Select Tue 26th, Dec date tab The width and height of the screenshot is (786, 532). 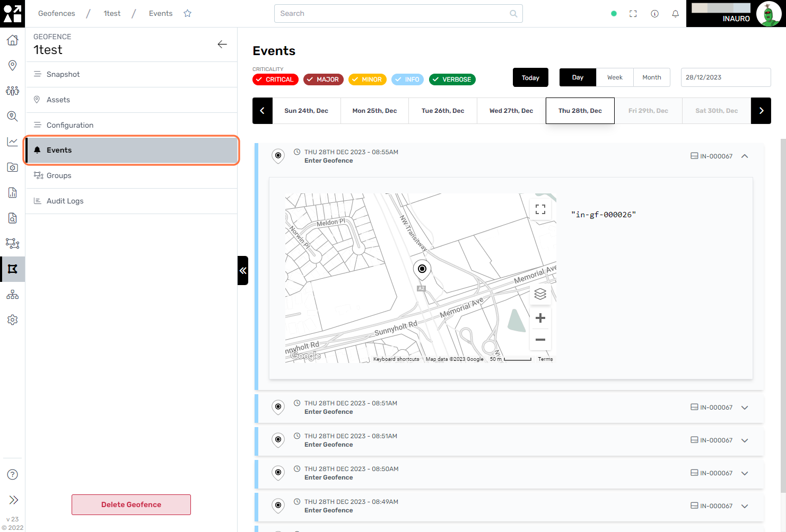pyautogui.click(x=443, y=111)
